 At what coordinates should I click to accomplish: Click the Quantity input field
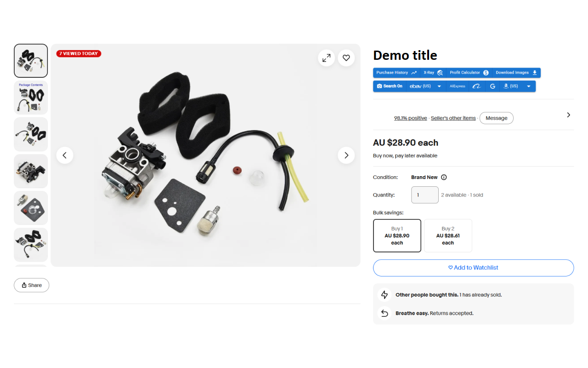pos(425,195)
